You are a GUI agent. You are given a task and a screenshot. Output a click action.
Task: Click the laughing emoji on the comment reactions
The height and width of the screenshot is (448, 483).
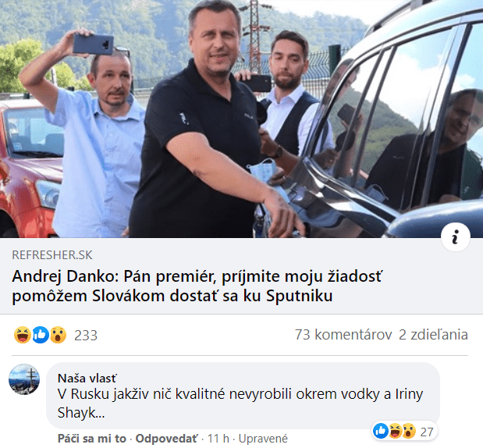pyautogui.click(x=395, y=431)
